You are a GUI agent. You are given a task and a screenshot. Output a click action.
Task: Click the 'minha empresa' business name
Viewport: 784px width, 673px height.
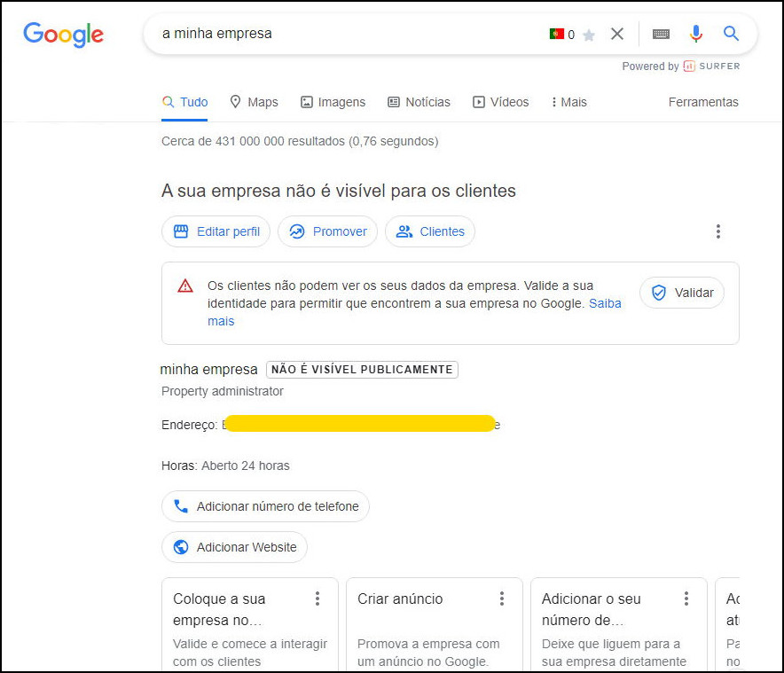[209, 370]
